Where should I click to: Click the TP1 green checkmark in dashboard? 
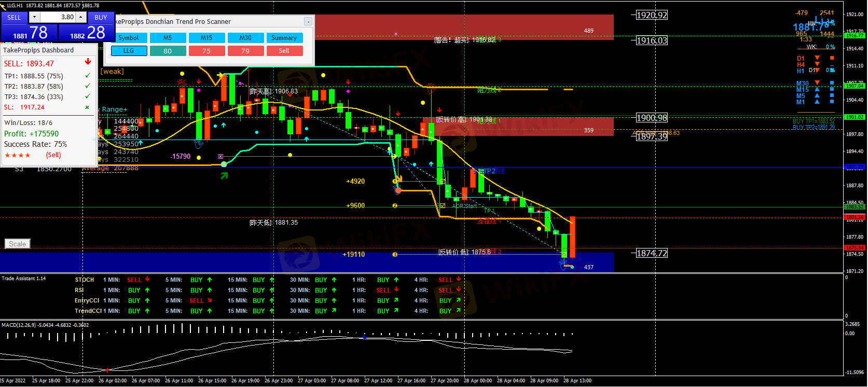point(87,76)
